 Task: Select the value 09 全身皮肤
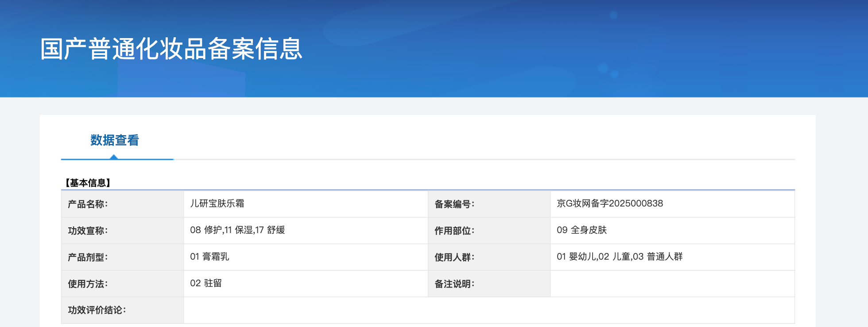(581, 230)
